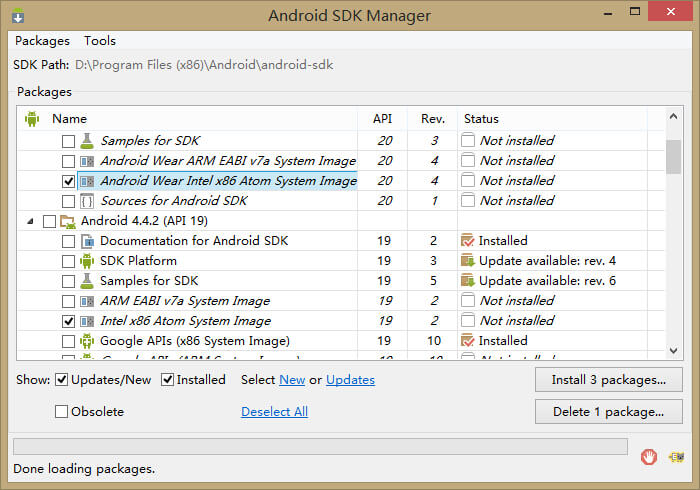
Task: Check the ARM EABI v7a System Image API 19 checkbox
Action: pyautogui.click(x=68, y=301)
